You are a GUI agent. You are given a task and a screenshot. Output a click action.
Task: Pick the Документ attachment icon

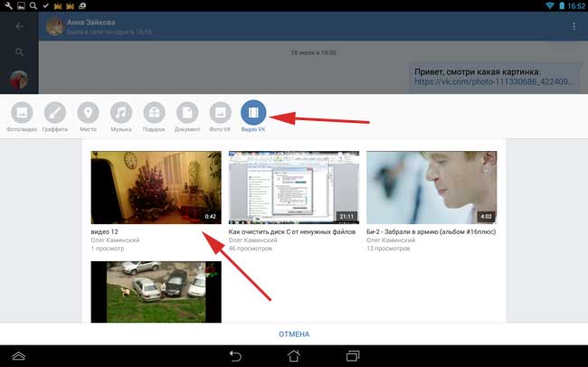click(x=186, y=113)
